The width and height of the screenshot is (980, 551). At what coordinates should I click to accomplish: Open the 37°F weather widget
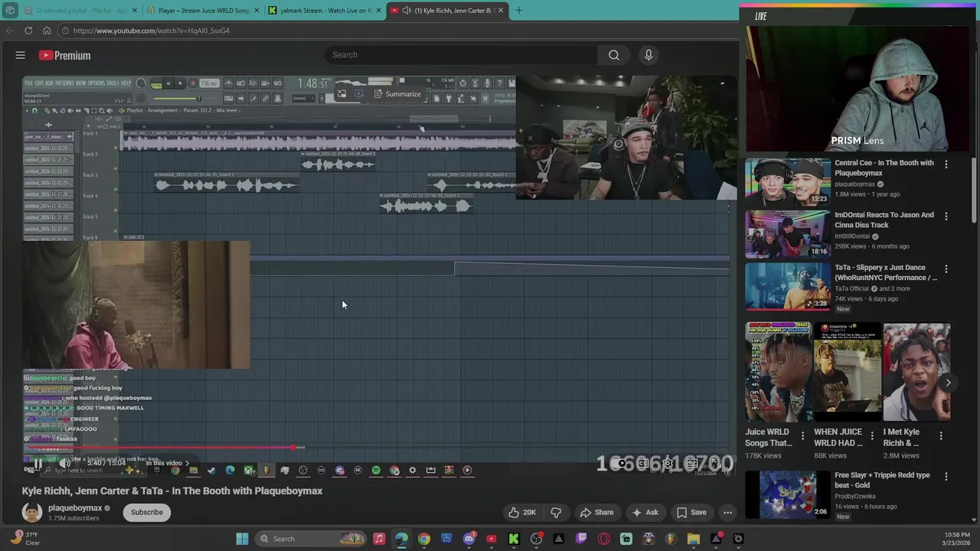point(24,539)
